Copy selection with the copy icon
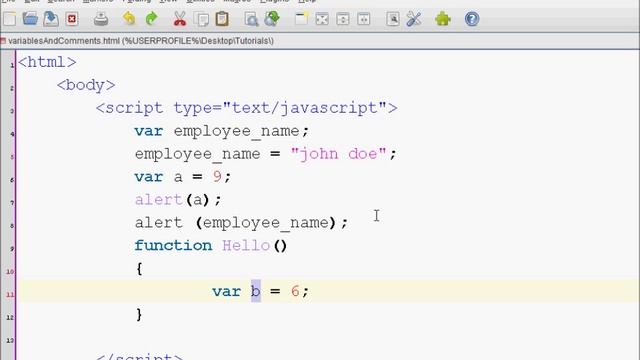This screenshot has height=360, width=640. (201, 19)
